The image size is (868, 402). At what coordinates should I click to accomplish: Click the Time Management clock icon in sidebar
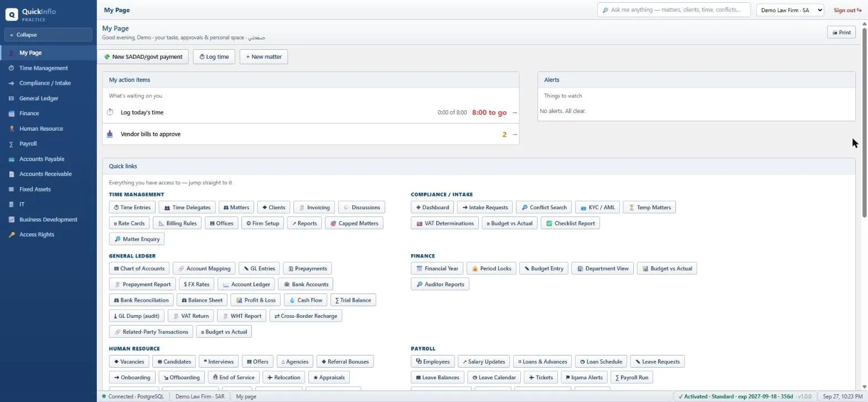click(12, 68)
